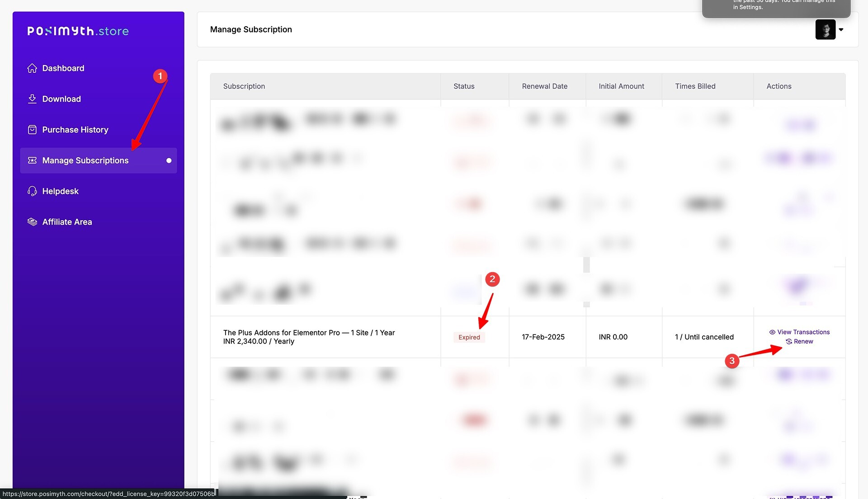Expand the user profile dropdown top-right

(x=840, y=29)
